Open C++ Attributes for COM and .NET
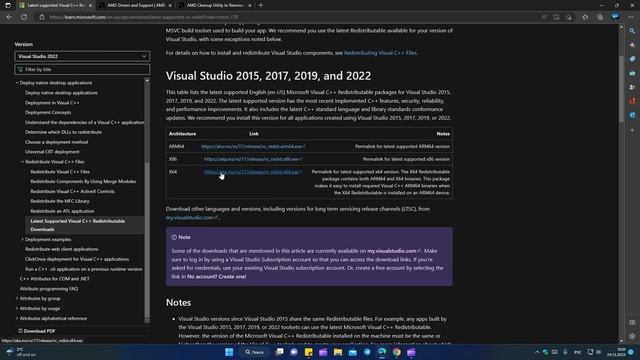 (x=55, y=279)
